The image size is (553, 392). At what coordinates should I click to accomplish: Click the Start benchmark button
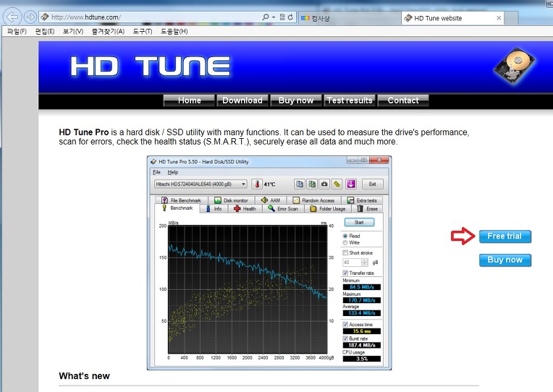[x=359, y=223]
